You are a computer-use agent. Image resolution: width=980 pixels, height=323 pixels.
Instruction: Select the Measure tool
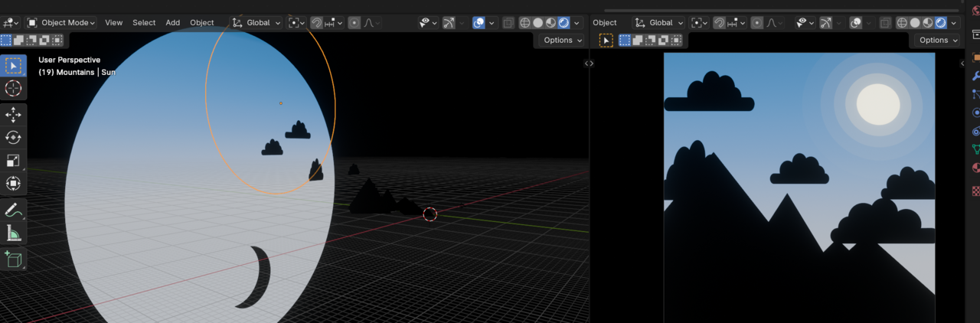pos(13,233)
